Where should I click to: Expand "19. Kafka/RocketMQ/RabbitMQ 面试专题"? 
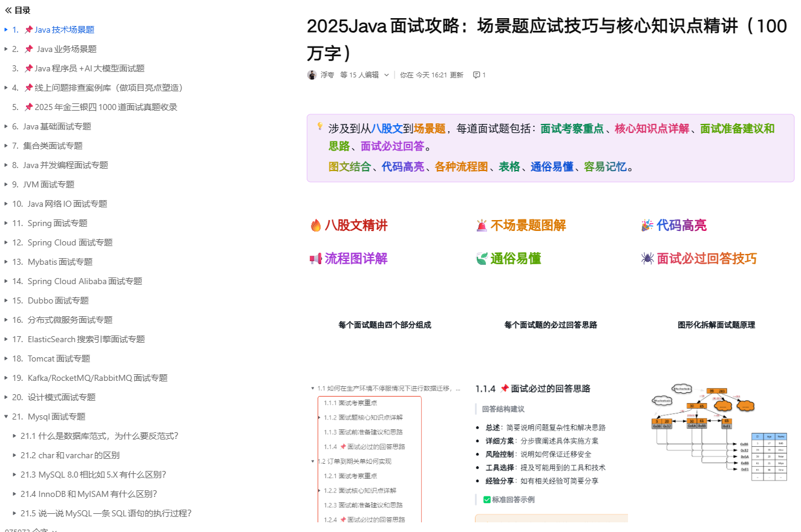point(7,377)
